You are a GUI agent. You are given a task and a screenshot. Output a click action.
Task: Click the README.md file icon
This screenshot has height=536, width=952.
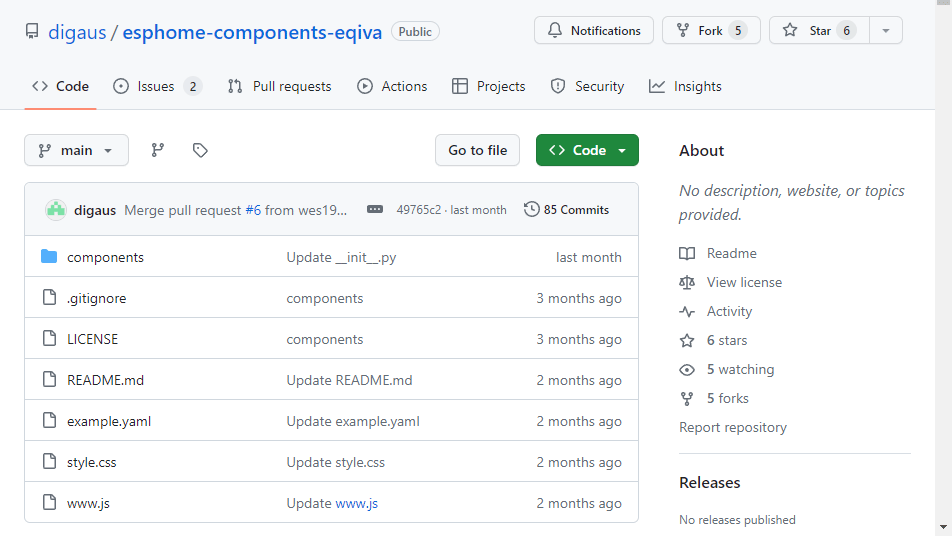coord(49,379)
